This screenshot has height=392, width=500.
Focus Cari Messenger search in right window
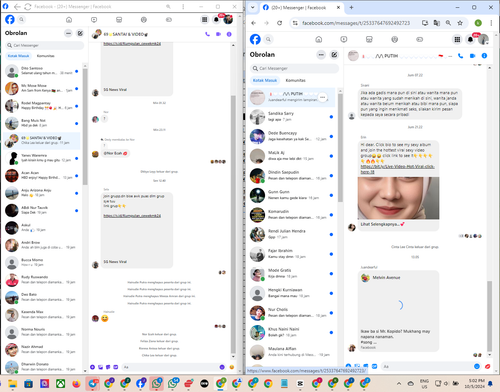pos(294,68)
